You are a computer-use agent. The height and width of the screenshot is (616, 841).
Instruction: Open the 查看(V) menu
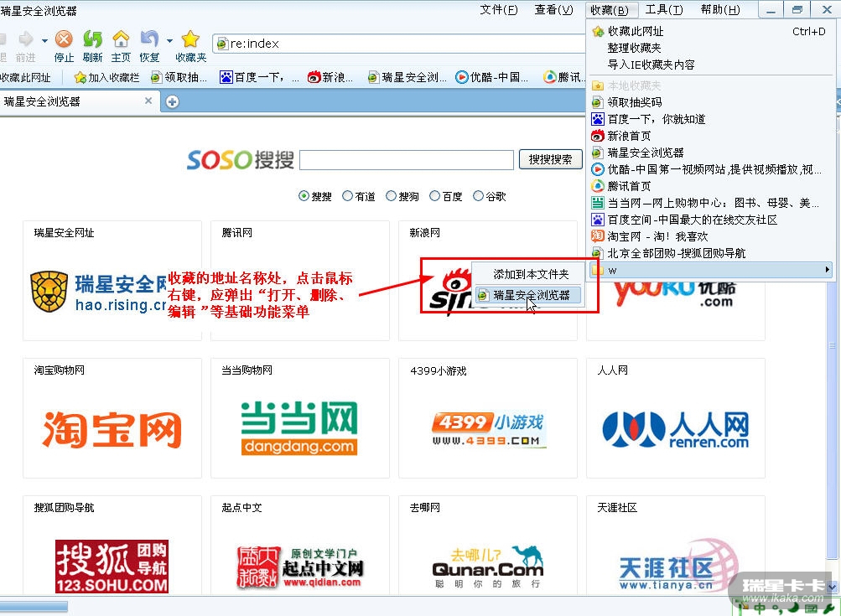(x=554, y=10)
